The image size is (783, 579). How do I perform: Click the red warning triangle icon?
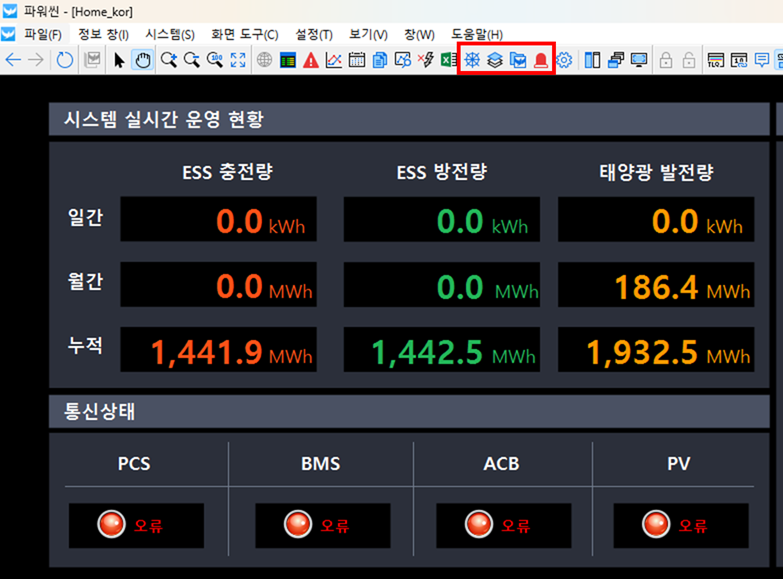pyautogui.click(x=311, y=60)
